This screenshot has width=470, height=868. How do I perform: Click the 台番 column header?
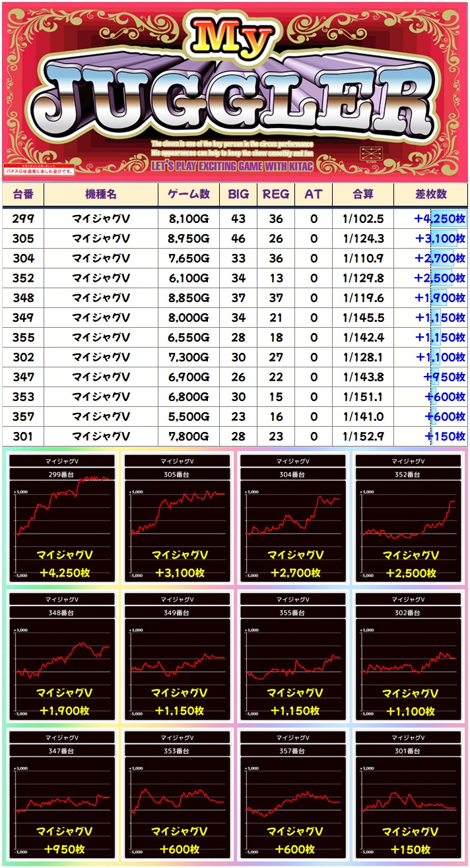click(23, 194)
